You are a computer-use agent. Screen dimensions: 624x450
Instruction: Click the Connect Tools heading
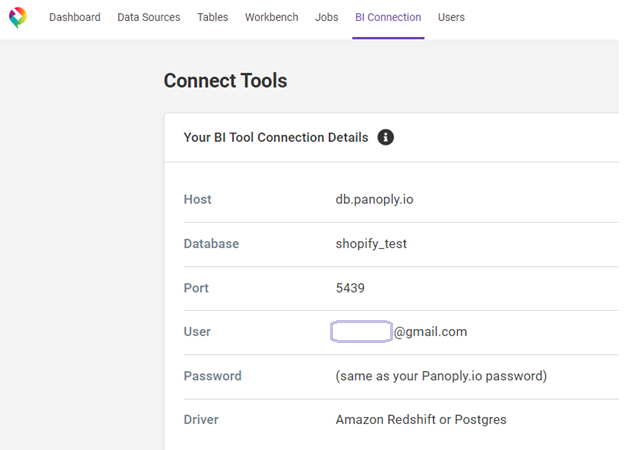click(225, 80)
